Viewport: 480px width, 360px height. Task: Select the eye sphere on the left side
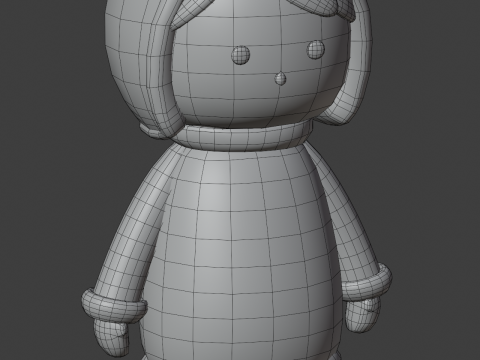241,55
